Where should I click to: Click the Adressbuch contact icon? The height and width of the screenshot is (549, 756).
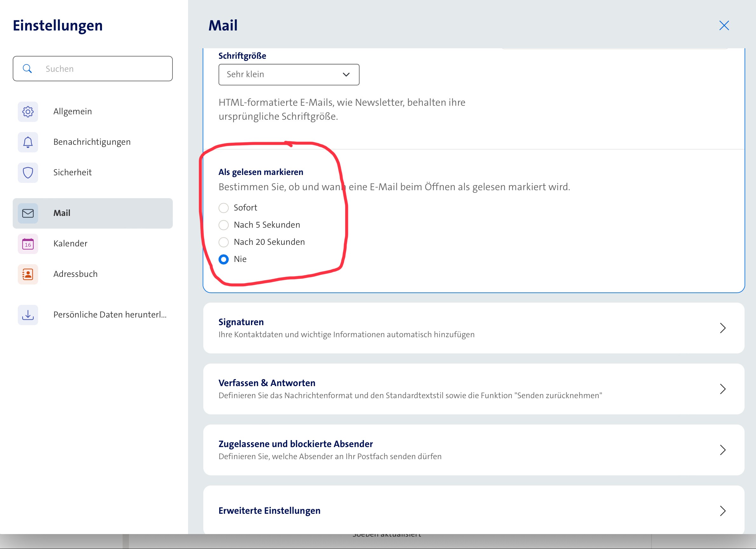[28, 274]
